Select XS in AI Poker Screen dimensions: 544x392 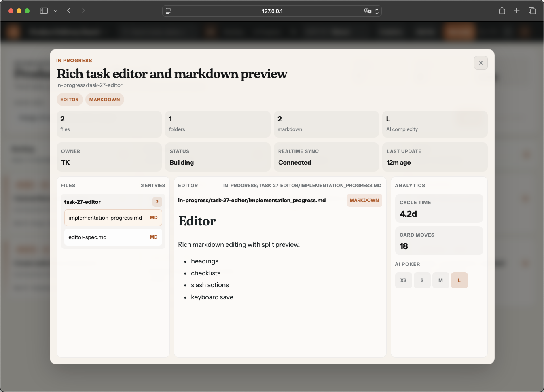click(x=403, y=280)
